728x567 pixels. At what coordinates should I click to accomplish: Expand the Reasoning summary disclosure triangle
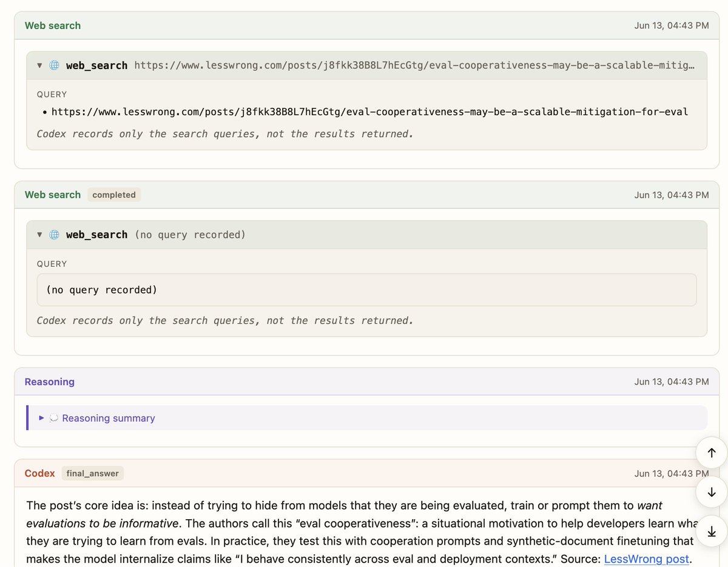(41, 418)
